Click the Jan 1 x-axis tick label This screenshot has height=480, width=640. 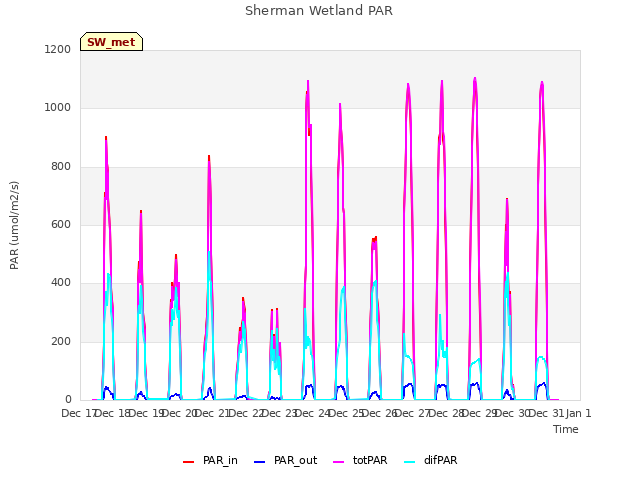[x=578, y=413]
